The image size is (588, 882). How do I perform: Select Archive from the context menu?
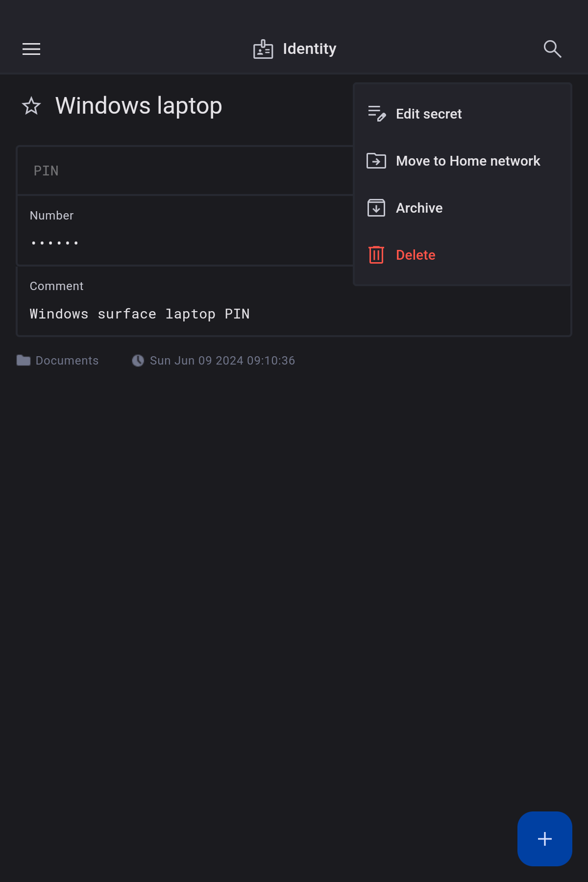[x=419, y=208]
